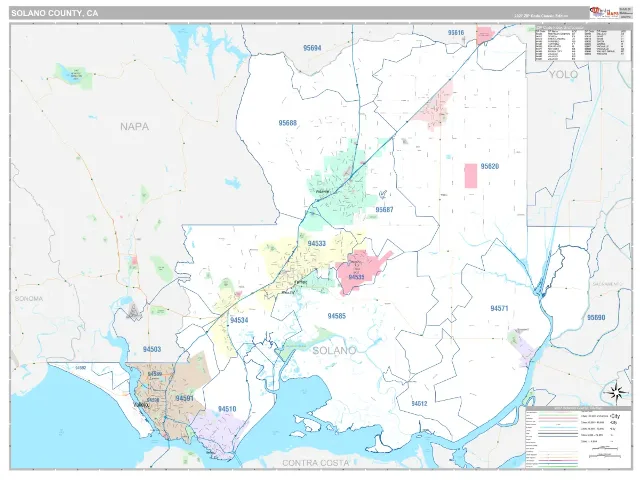Select ZIP code label 95688

288,123
